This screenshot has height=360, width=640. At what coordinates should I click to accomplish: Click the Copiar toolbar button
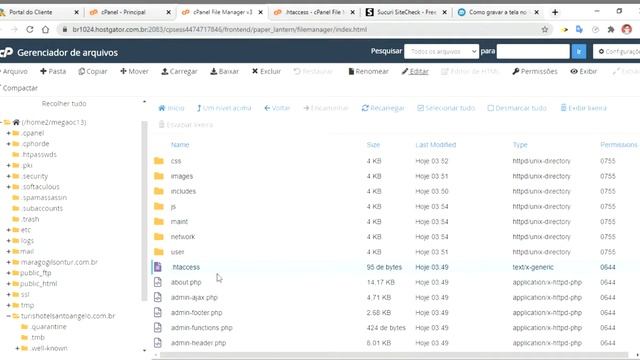click(93, 71)
